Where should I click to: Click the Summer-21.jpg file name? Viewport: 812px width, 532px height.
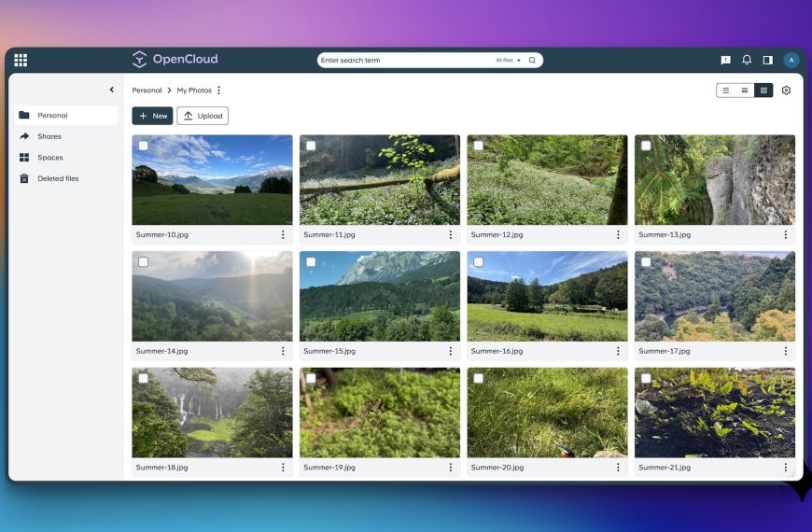coord(665,468)
